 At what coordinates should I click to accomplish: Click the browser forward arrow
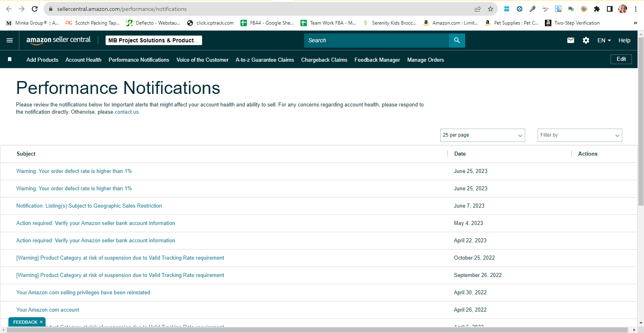tap(22, 9)
